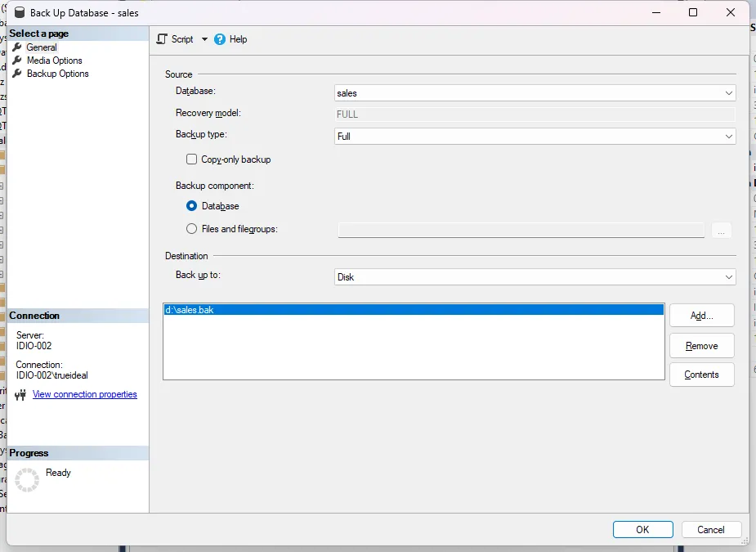
Task: Click the database icon in title bar
Action: tap(20, 13)
